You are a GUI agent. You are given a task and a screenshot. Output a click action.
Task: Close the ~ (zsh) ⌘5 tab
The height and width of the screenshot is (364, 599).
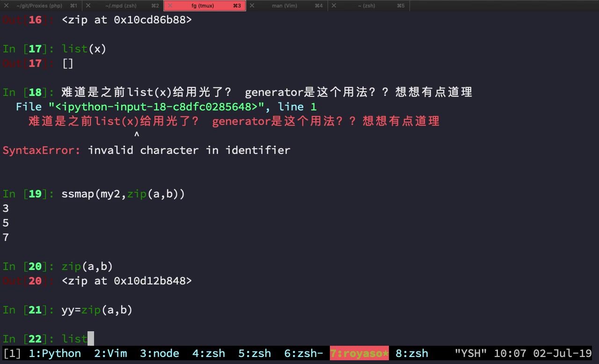point(334,6)
